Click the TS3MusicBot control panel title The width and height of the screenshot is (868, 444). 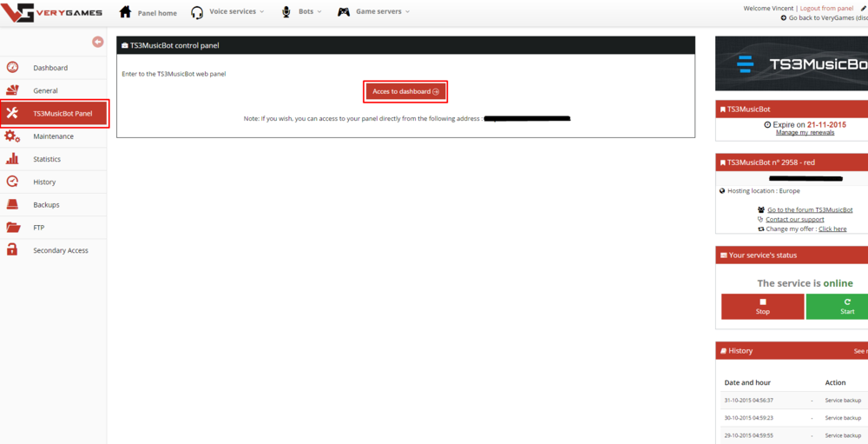coord(174,45)
